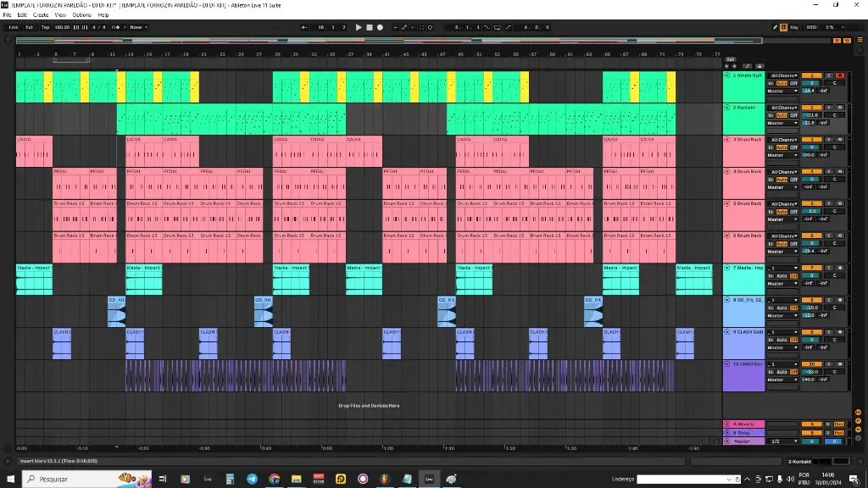Start playback with the Play button
This screenshot has width=868, height=488.
[x=359, y=27]
